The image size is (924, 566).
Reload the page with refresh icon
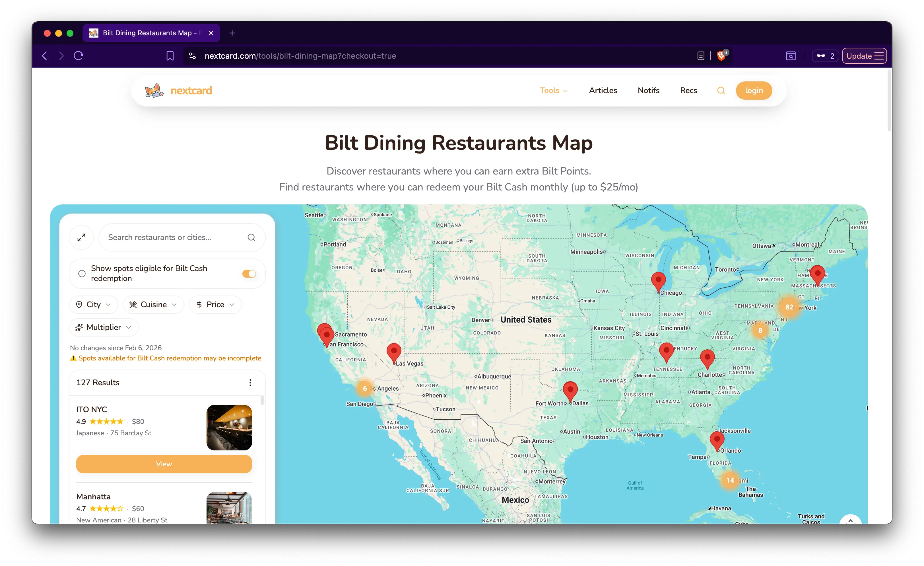click(79, 56)
